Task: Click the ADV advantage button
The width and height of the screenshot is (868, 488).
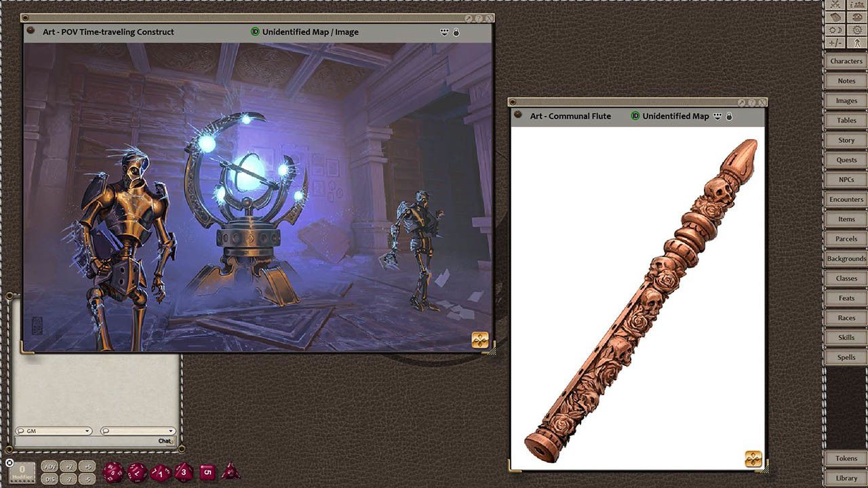Action: click(x=50, y=467)
